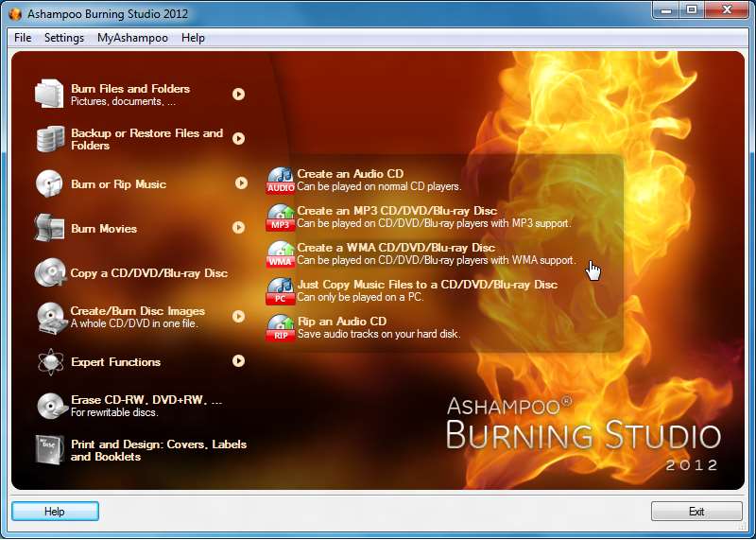
Task: Click the WMA disc icon
Action: 281,254
